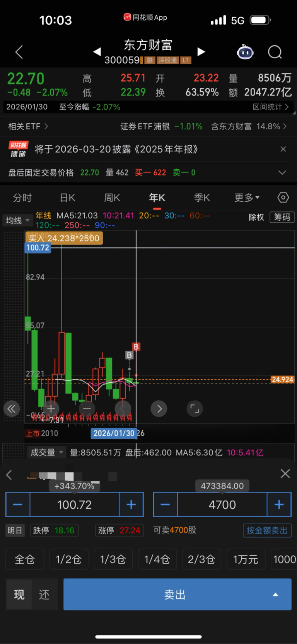Open 证券ETF浦银 ETF entry
This screenshot has width=297, height=644.
(161, 126)
